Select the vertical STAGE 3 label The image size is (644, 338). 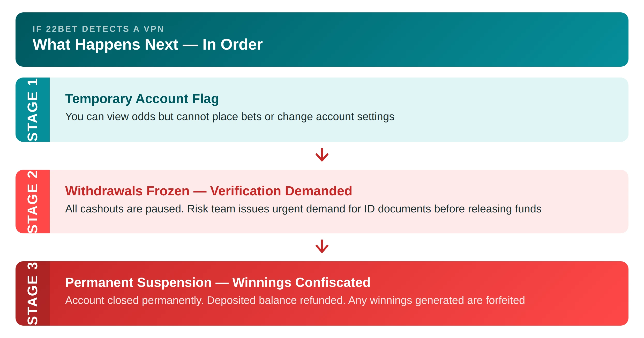click(33, 293)
